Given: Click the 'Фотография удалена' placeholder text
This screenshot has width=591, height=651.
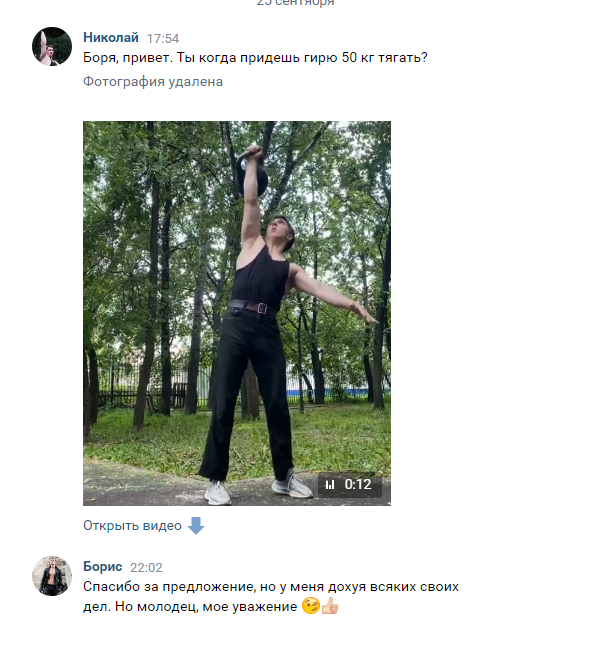Looking at the screenshot, I should [153, 81].
